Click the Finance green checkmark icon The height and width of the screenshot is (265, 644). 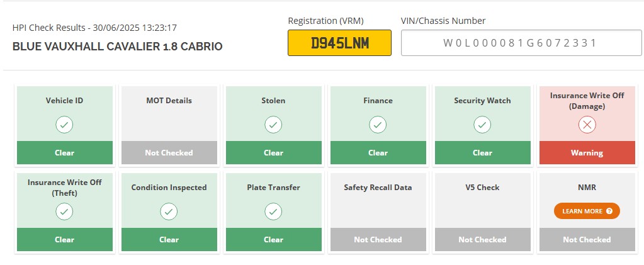(x=378, y=125)
